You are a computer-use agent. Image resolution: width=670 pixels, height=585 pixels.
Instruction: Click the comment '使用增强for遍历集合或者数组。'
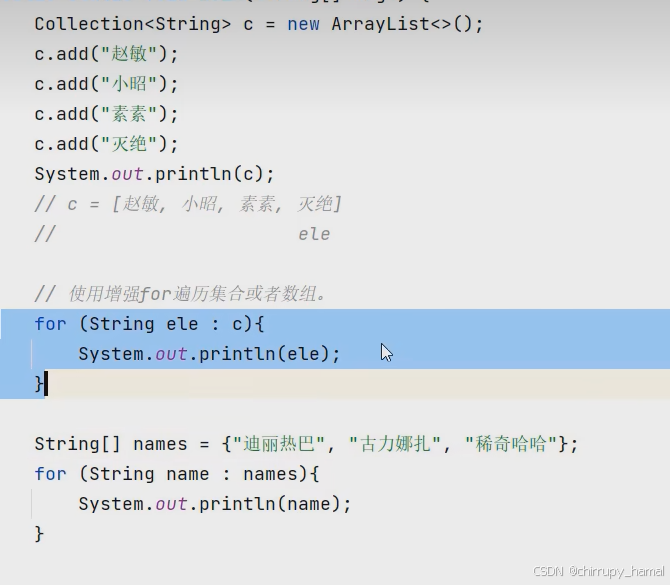[197, 294]
